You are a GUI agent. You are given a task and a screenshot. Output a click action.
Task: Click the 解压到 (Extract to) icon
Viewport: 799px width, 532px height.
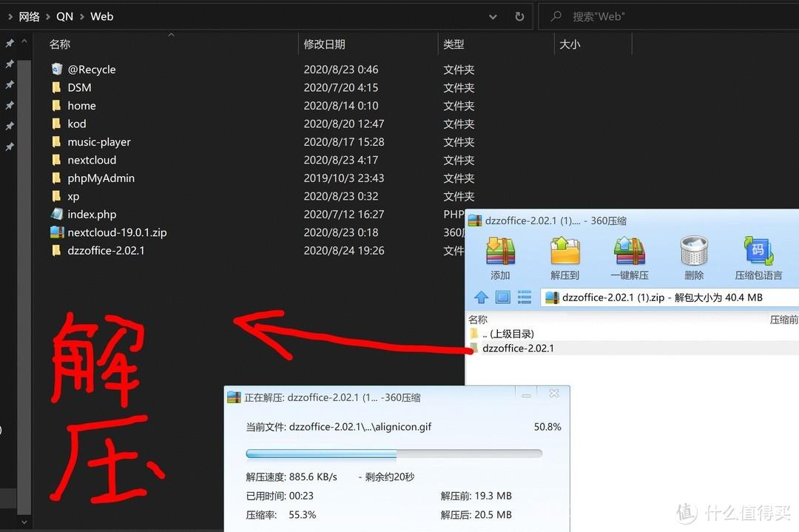pyautogui.click(x=564, y=251)
